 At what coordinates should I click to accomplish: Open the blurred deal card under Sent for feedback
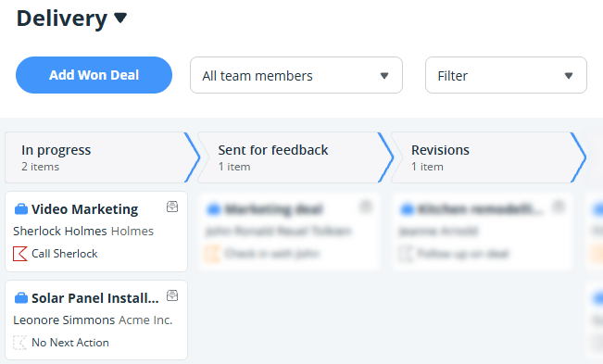(289, 231)
